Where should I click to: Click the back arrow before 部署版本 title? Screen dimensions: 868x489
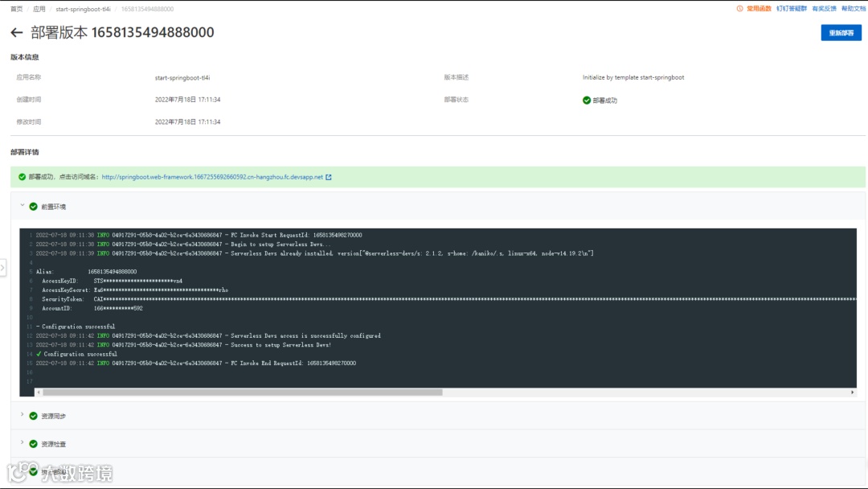point(18,32)
